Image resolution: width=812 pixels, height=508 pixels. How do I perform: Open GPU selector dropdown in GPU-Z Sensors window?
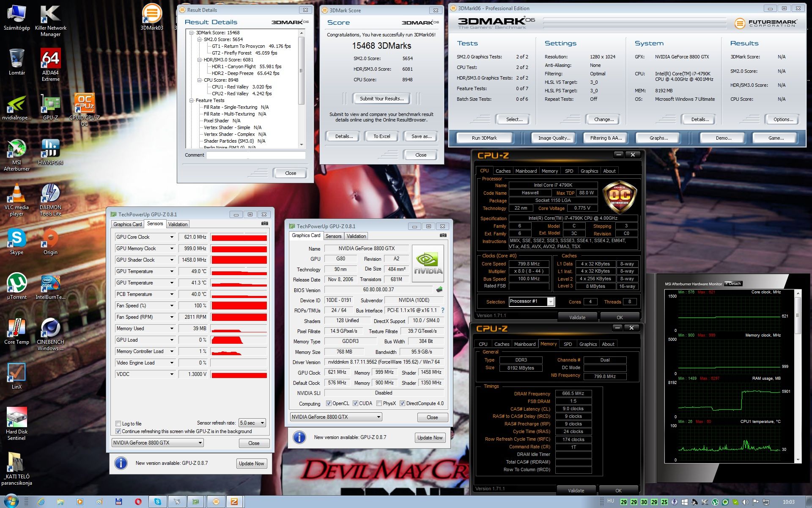coord(158,442)
